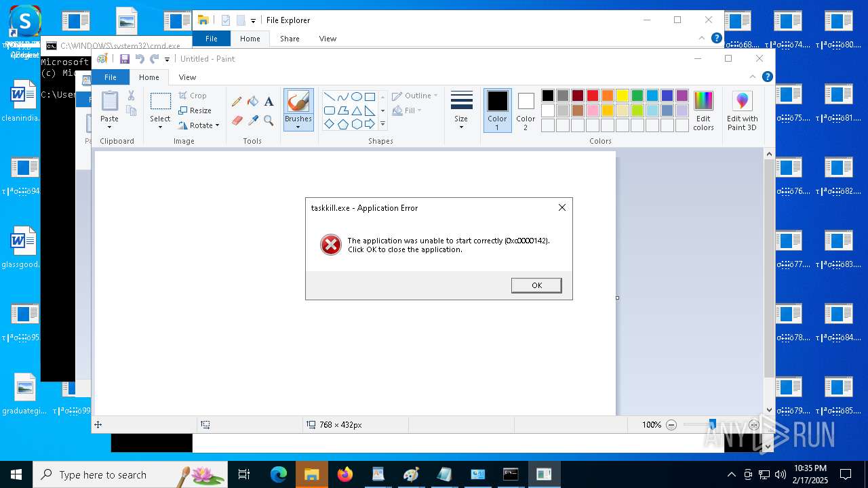The width and height of the screenshot is (868, 488).
Task: Pick the yellow color swatch
Action: pyautogui.click(x=622, y=96)
